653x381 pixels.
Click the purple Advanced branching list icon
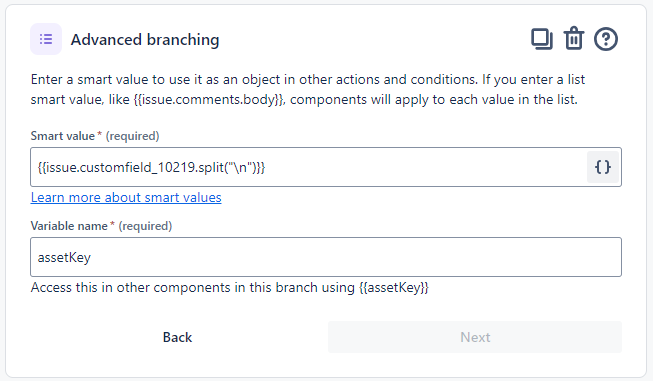pyautogui.click(x=46, y=39)
